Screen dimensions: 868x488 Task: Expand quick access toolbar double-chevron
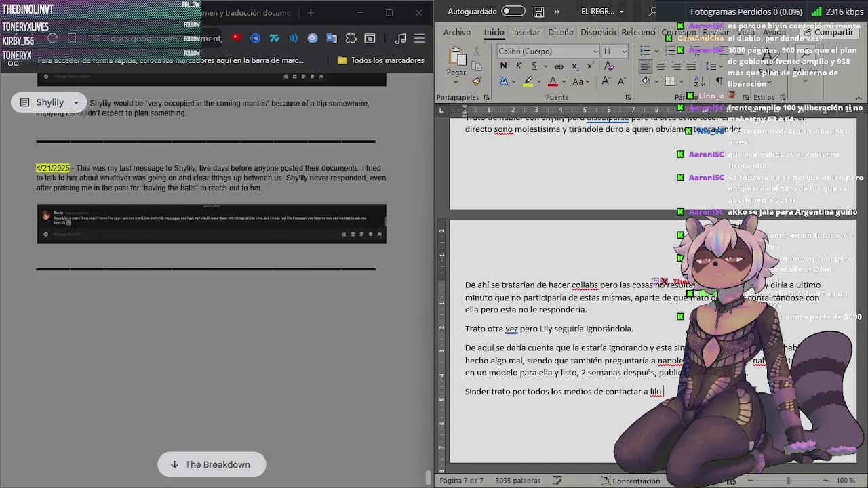557,12
